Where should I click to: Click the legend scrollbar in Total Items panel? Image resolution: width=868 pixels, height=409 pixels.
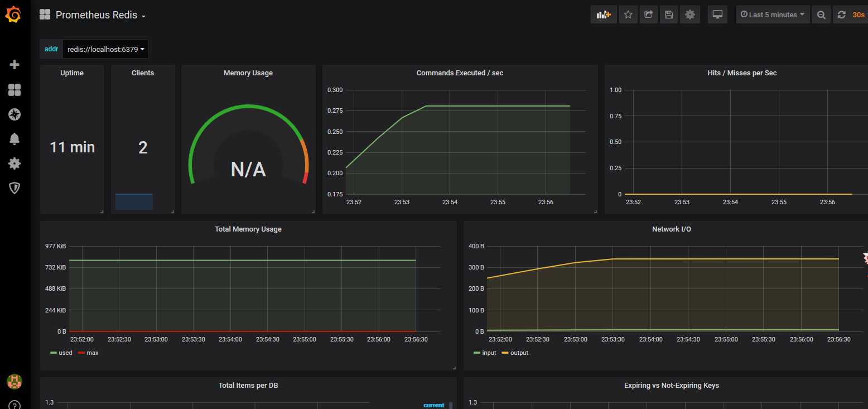click(x=451, y=405)
